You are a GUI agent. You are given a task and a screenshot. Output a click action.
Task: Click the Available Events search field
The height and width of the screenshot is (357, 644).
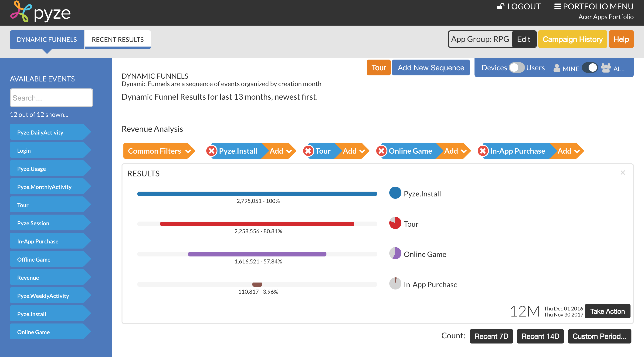coord(51,98)
